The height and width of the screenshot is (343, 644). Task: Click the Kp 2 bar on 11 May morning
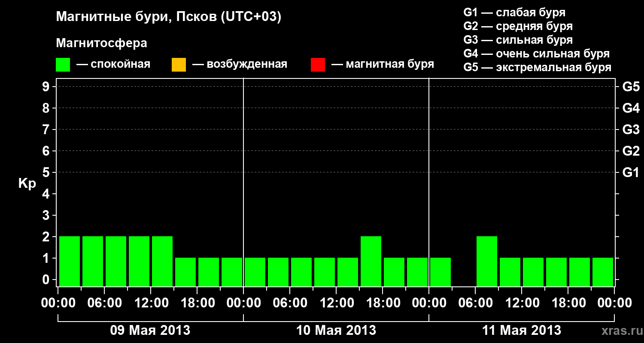tap(487, 261)
